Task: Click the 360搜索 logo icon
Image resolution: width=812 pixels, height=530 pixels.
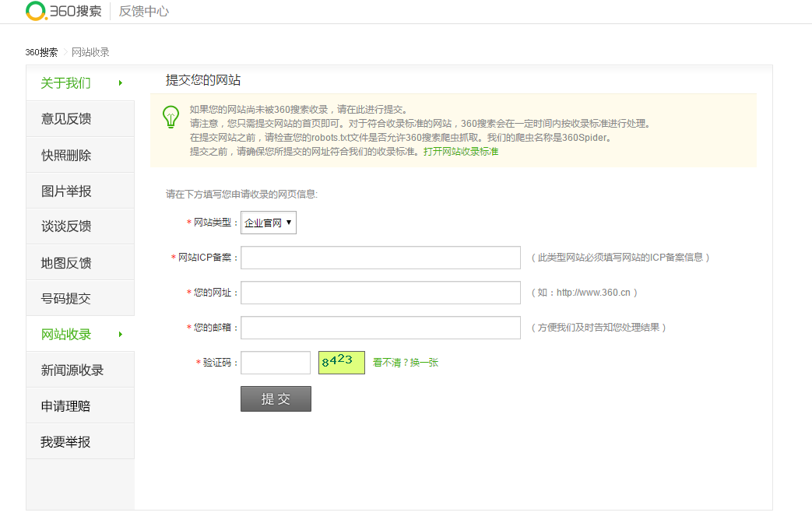Action: click(36, 11)
